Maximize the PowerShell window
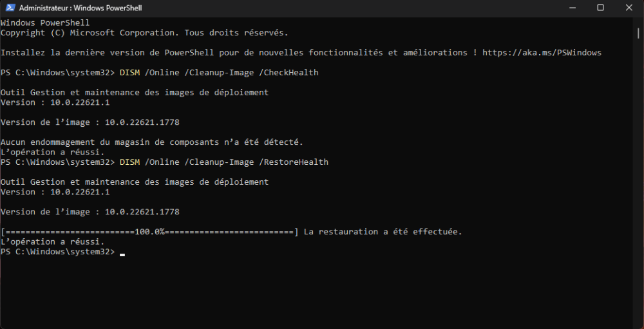The width and height of the screenshot is (644, 329). (600, 8)
